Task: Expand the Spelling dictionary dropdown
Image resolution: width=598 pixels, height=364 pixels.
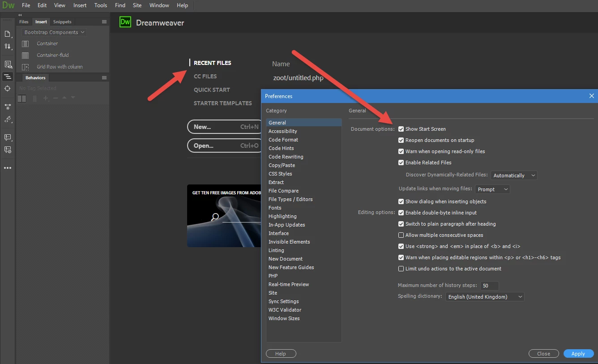Action: click(485, 296)
